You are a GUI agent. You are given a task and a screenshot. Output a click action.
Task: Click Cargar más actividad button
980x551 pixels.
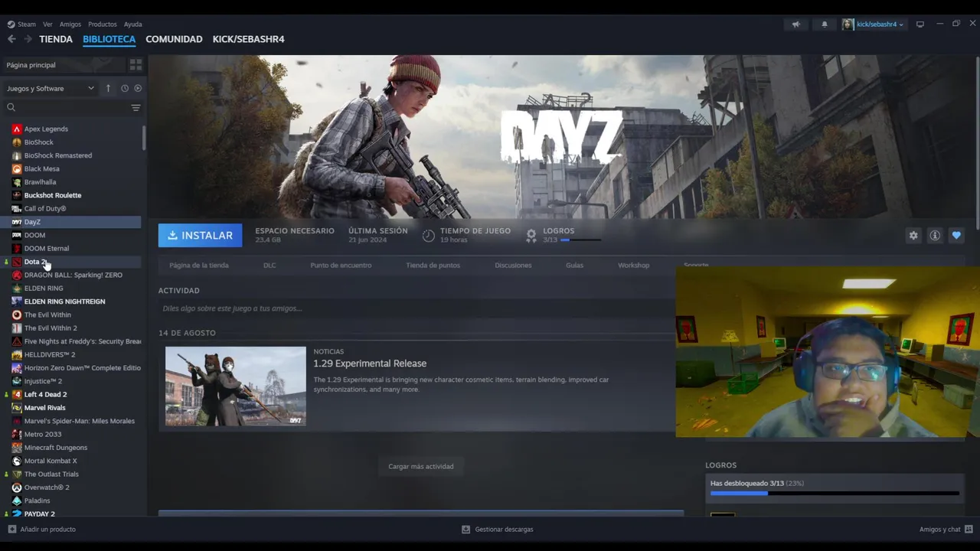420,466
